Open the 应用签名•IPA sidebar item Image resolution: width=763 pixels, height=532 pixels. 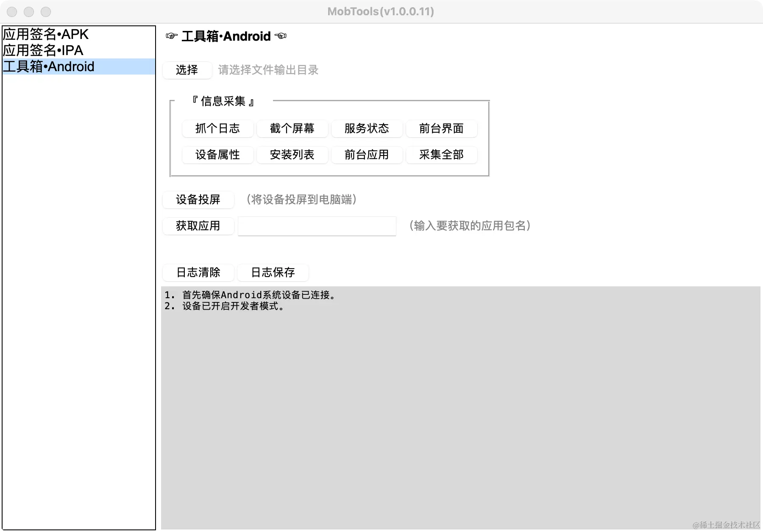79,50
